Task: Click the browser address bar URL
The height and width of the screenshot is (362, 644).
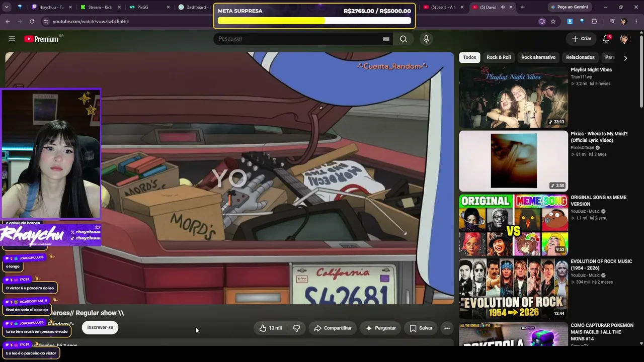Action: [x=91, y=22]
